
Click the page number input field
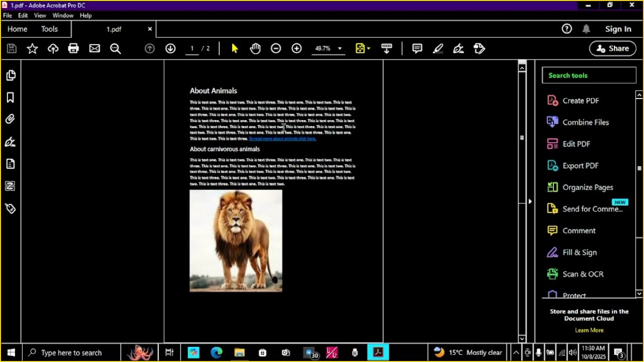coord(192,49)
